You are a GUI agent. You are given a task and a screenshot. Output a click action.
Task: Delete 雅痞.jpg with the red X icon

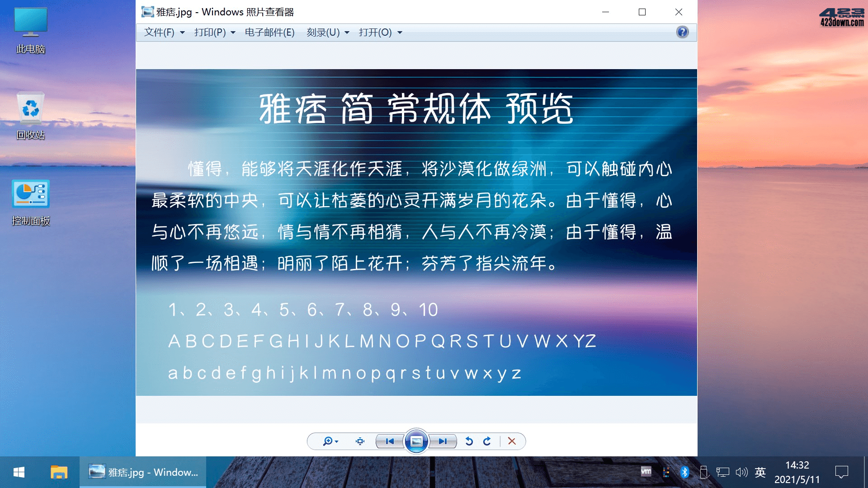point(512,441)
